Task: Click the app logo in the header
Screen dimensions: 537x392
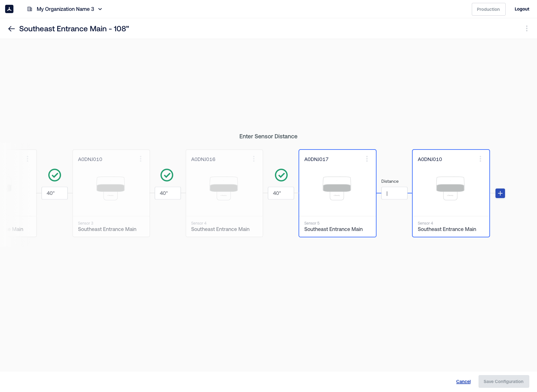Action: [x=9, y=9]
